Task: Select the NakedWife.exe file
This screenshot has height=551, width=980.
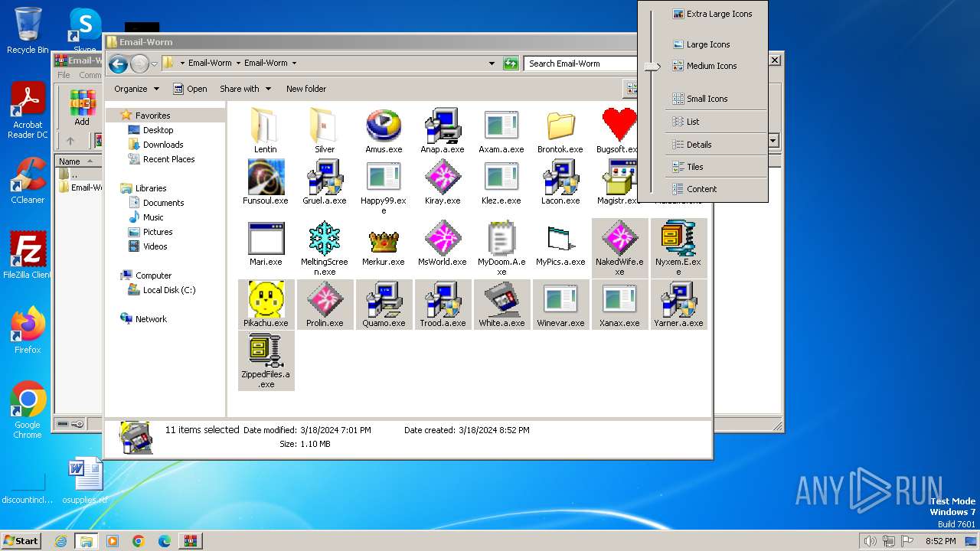Action: click(x=619, y=248)
